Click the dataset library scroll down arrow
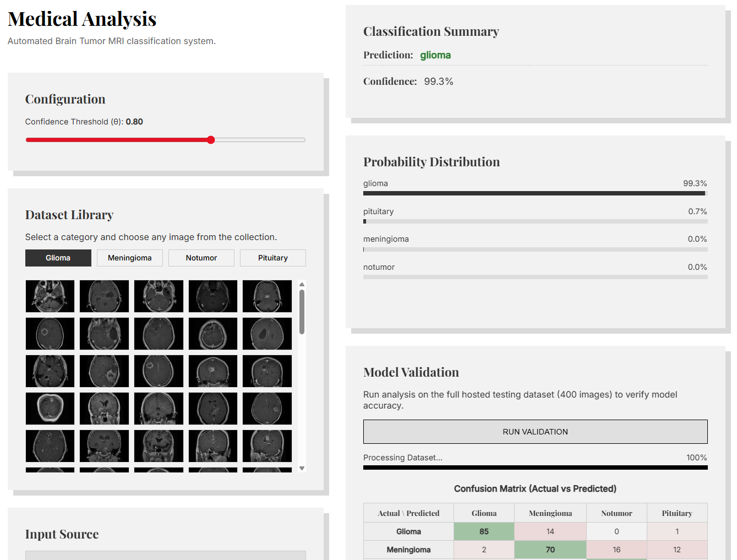The width and height of the screenshot is (737, 560). [x=302, y=469]
